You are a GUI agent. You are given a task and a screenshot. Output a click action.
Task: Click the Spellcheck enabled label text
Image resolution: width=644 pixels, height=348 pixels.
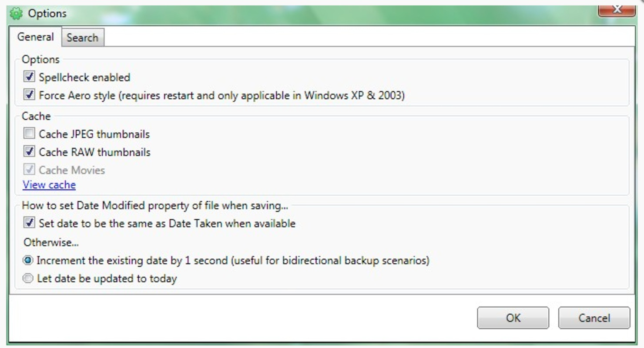(84, 77)
